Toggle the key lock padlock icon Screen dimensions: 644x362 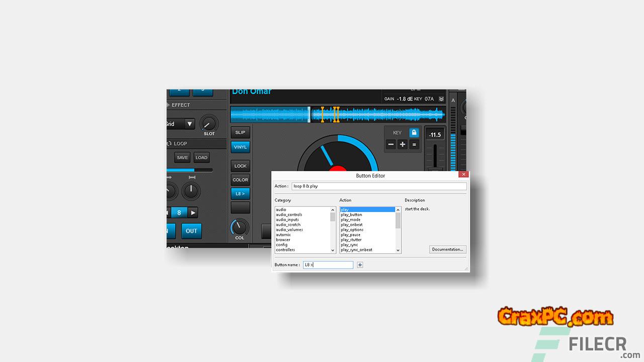[x=414, y=133]
